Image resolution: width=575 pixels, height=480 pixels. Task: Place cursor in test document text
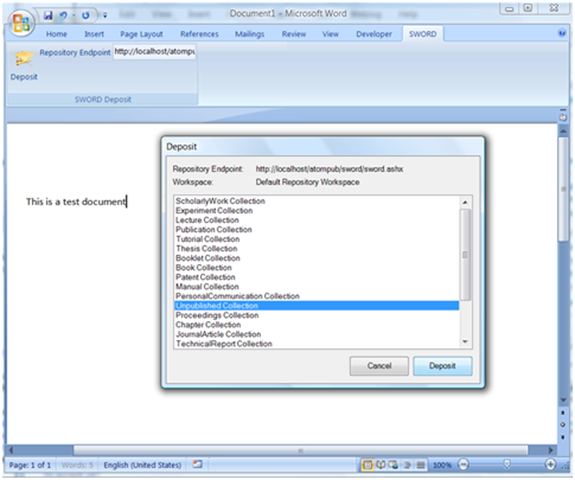pyautogui.click(x=76, y=202)
